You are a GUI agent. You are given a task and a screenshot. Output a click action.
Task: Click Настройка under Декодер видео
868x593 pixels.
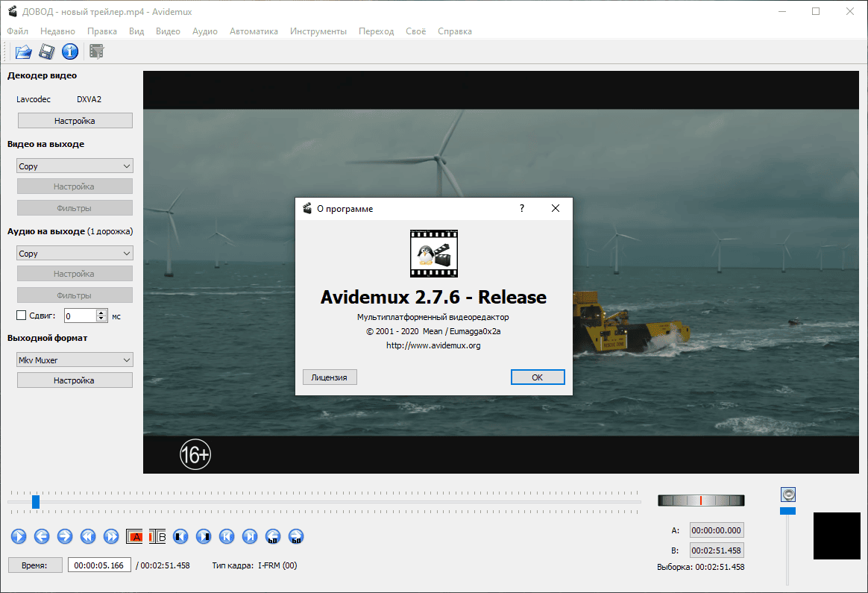(x=75, y=121)
